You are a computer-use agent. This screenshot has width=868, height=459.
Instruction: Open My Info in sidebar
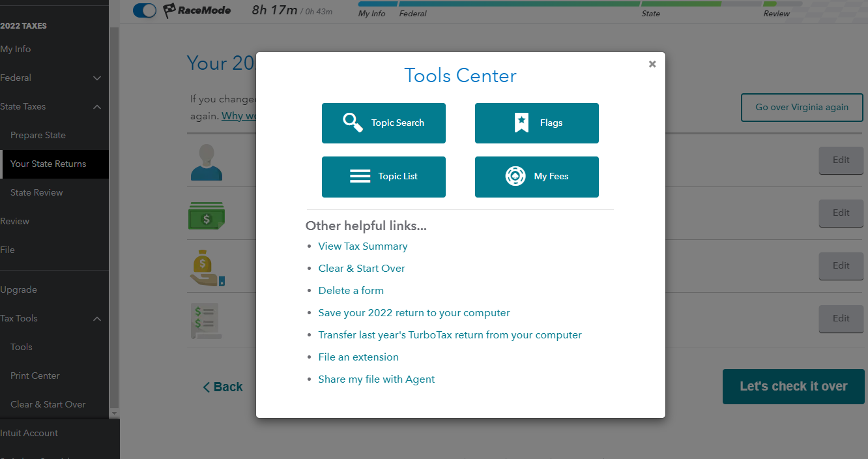(x=15, y=49)
